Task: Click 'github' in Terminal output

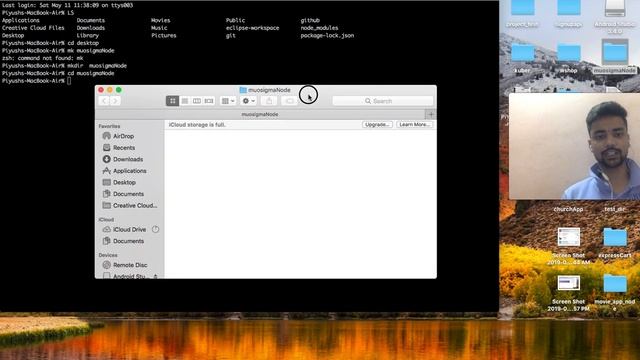Action: click(x=310, y=20)
